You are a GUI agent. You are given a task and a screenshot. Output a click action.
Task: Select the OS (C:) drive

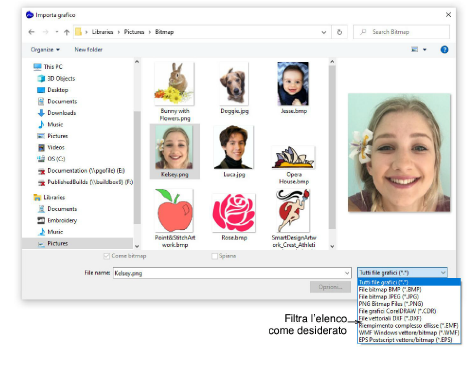coord(51,159)
